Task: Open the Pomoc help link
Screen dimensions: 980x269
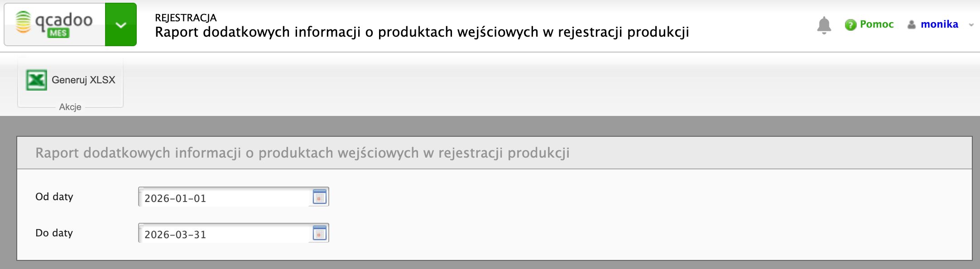Action: 876,24
